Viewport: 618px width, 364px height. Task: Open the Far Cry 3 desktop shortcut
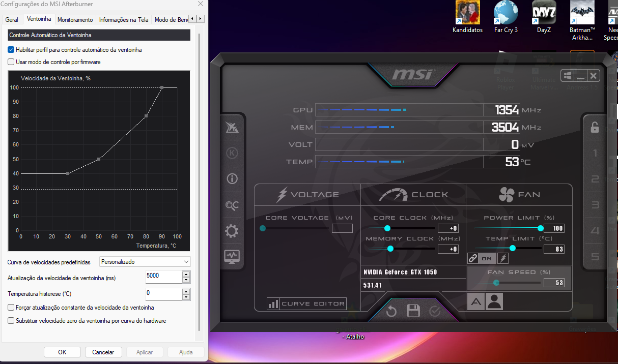506,17
